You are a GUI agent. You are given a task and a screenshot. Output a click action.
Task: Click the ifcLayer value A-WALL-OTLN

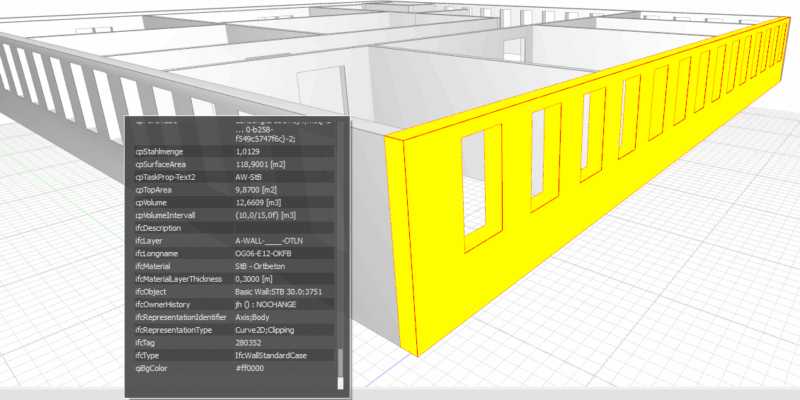coord(268,241)
